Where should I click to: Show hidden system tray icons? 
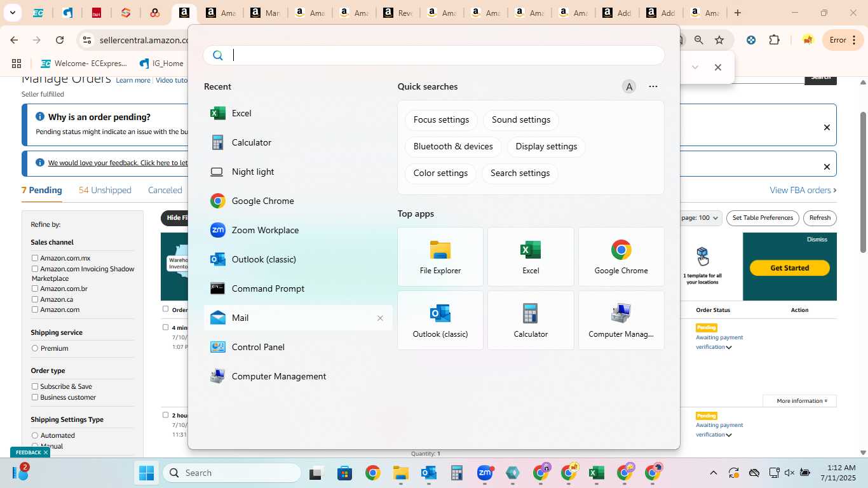(x=713, y=473)
